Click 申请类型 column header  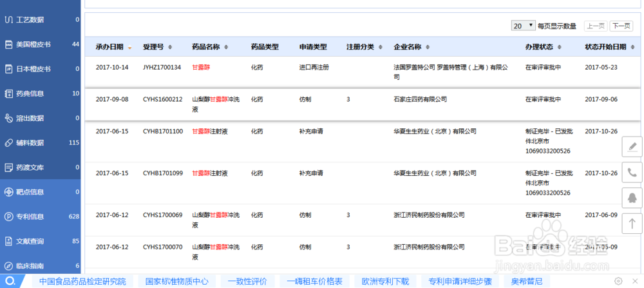[313, 47]
